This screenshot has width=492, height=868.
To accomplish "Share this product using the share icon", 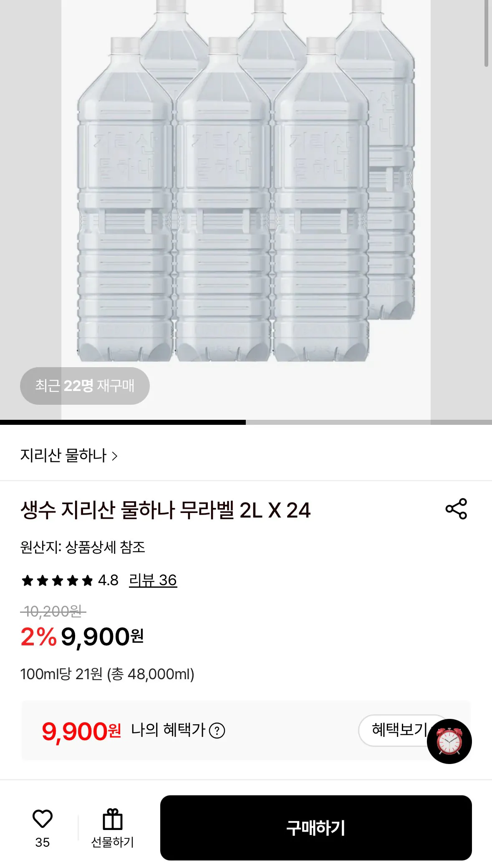I will [456, 509].
